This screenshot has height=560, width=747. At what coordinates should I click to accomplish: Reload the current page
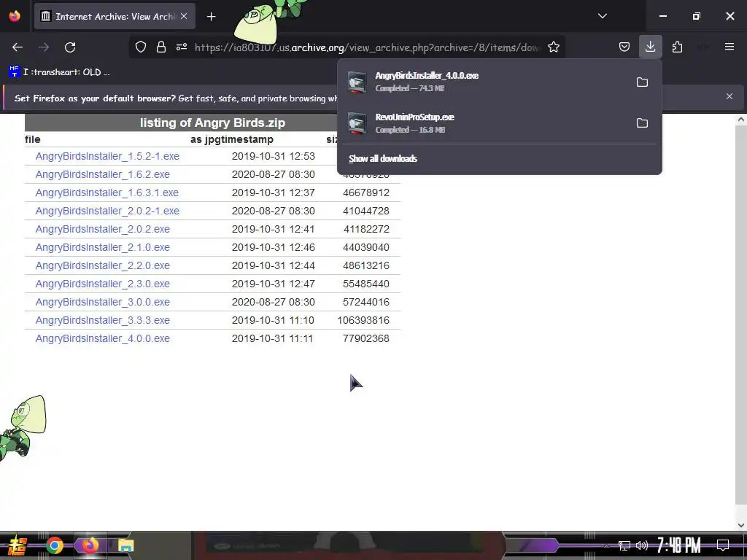[x=70, y=47]
